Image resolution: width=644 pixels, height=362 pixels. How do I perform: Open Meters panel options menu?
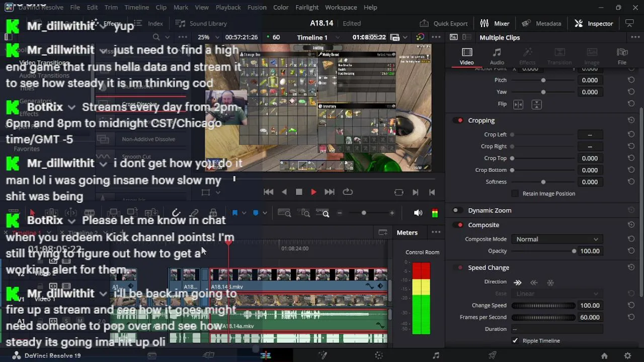tap(436, 232)
